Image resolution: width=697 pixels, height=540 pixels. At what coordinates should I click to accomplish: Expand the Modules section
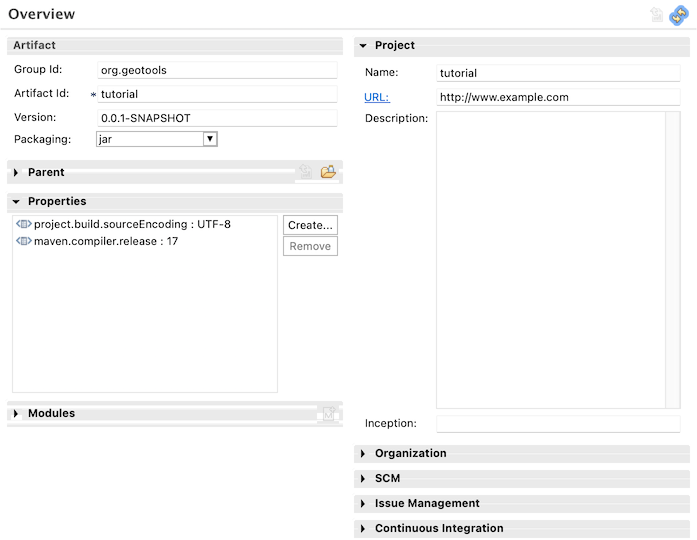(16, 414)
